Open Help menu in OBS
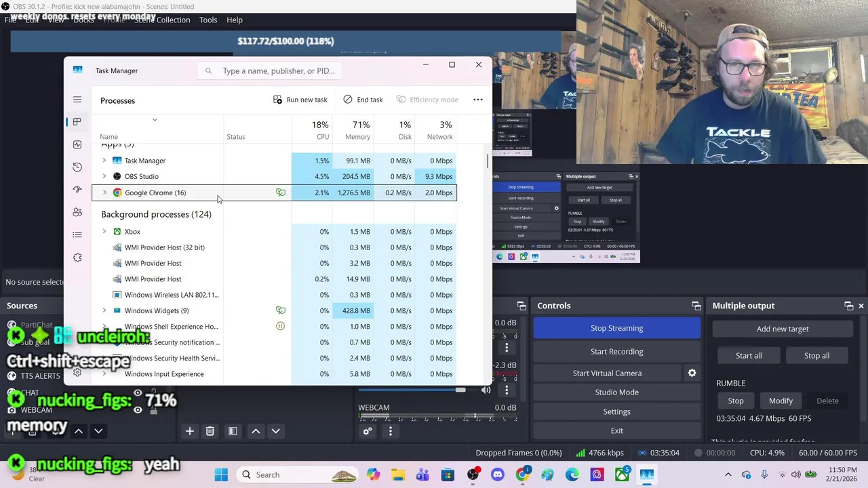Image resolution: width=868 pixels, height=488 pixels. pos(235,20)
